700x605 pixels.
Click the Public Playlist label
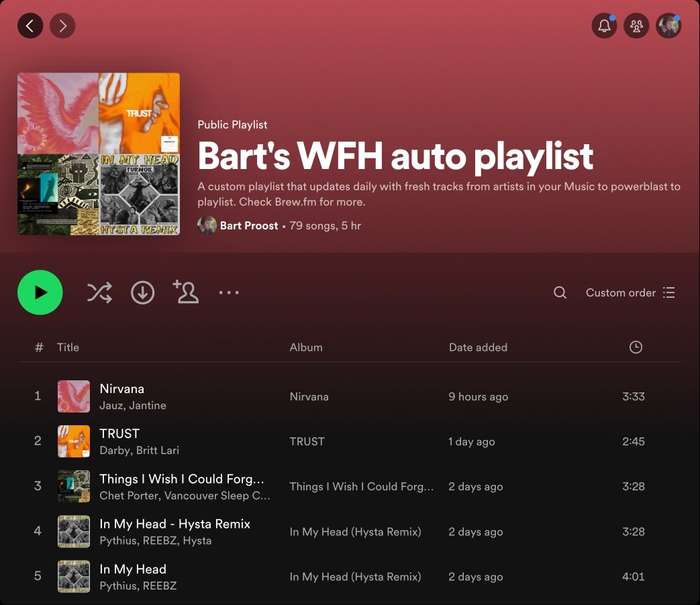pyautogui.click(x=232, y=125)
